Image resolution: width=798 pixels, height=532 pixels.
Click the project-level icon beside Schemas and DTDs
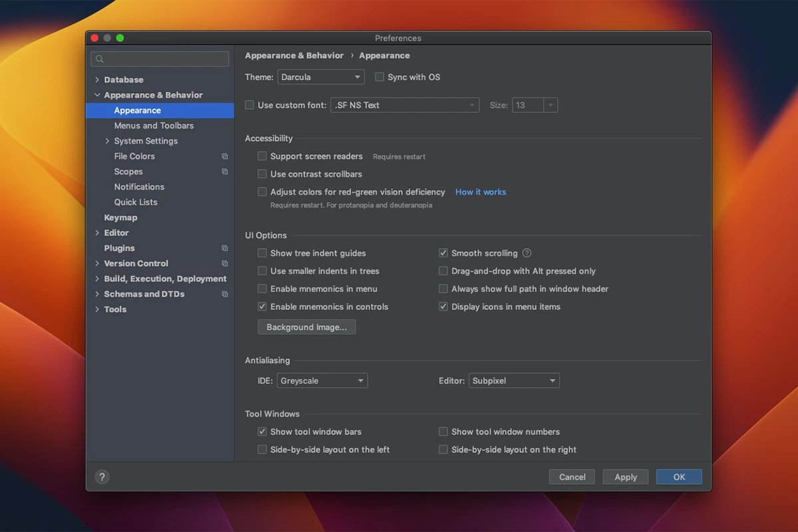[225, 294]
